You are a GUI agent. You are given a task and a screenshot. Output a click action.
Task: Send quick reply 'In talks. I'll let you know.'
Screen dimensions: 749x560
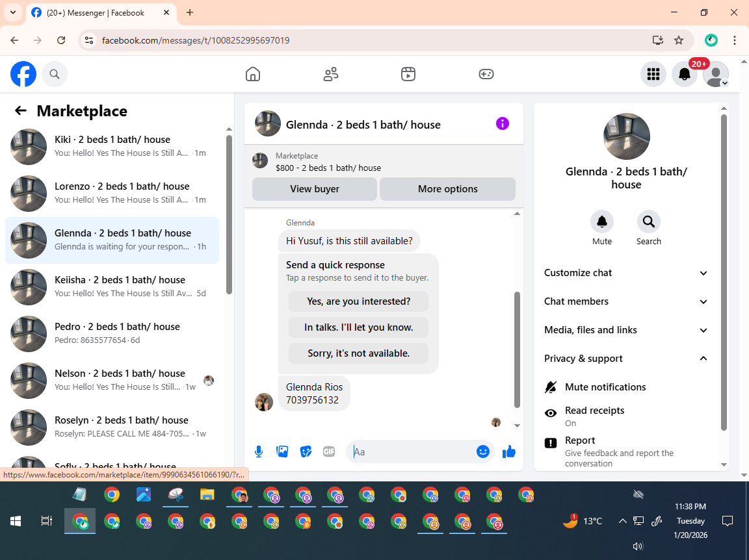[x=358, y=327]
